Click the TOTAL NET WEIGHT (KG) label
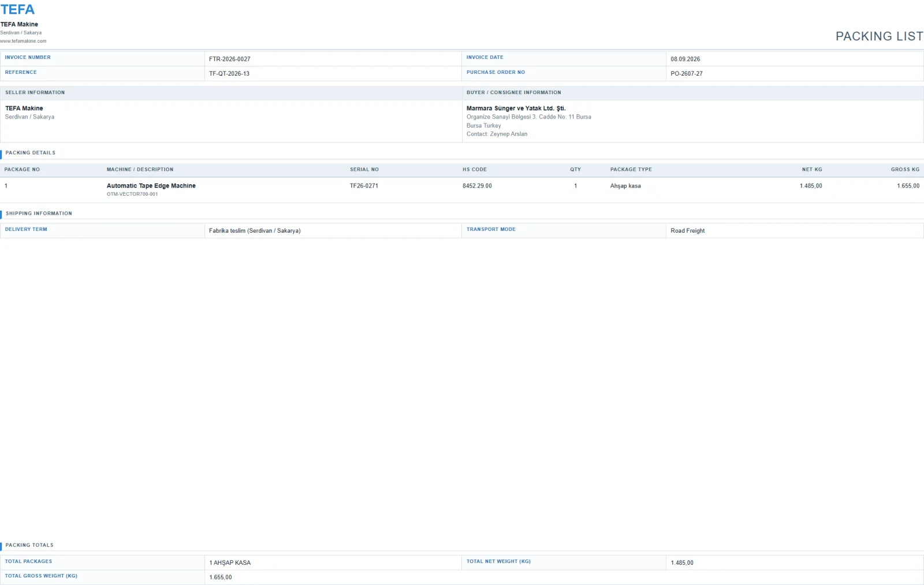The image size is (924, 585). [498, 561]
